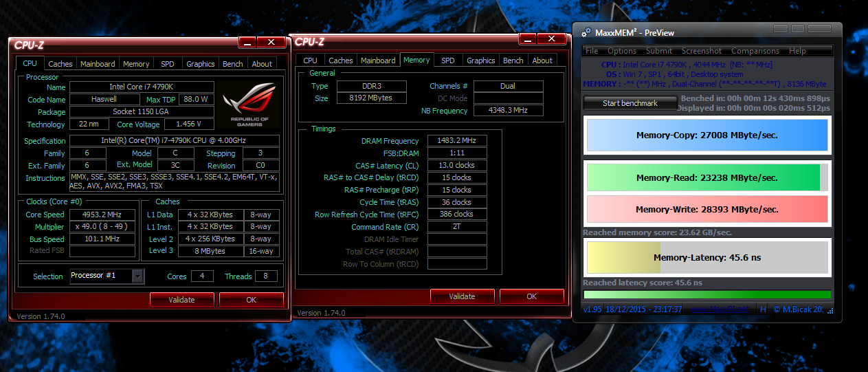Click the Republic of Gamers logo in CPU-Z
Screen dimensions: 868x372
[x=247, y=105]
